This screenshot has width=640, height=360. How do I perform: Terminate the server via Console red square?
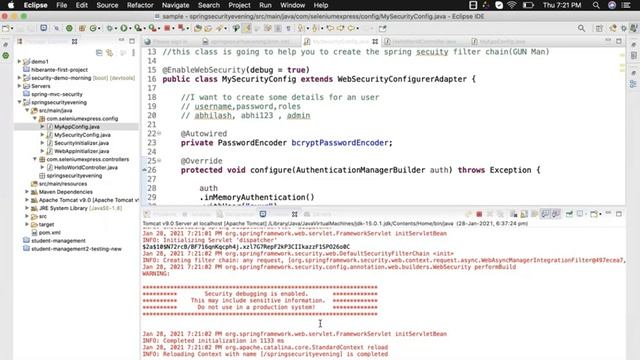[479, 214]
